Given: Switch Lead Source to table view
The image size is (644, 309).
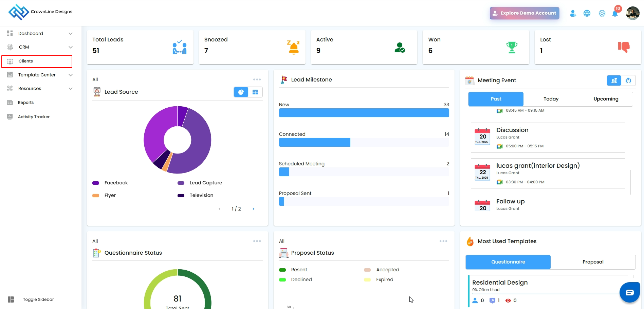Looking at the screenshot, I should 255,92.
